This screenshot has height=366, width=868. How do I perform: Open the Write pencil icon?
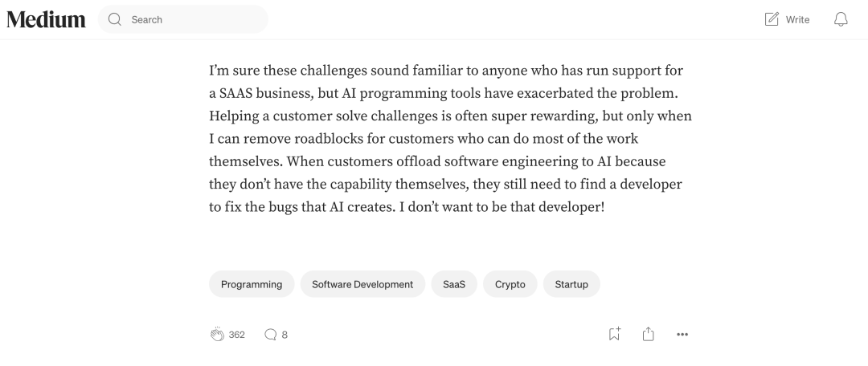point(771,19)
